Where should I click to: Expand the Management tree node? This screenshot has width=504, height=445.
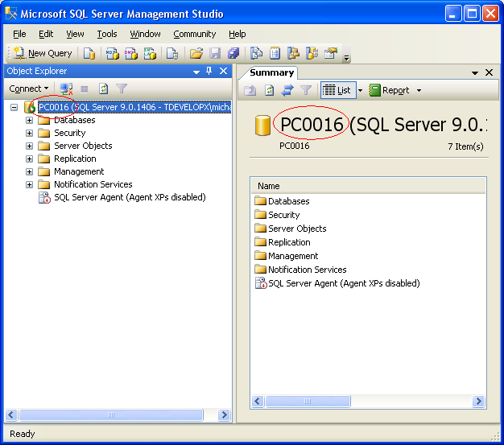pyautogui.click(x=29, y=171)
